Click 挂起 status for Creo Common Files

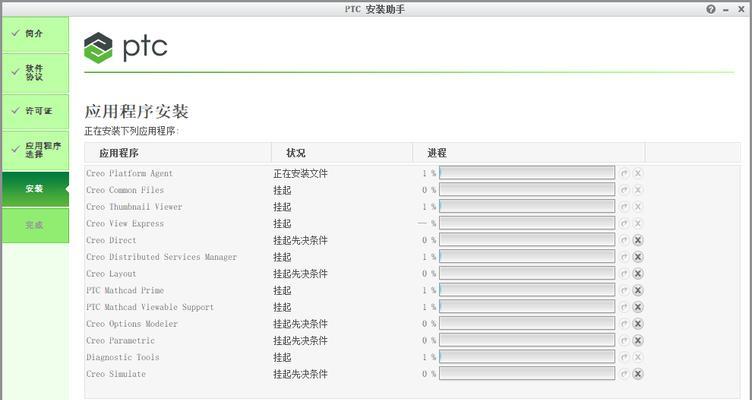coord(282,190)
